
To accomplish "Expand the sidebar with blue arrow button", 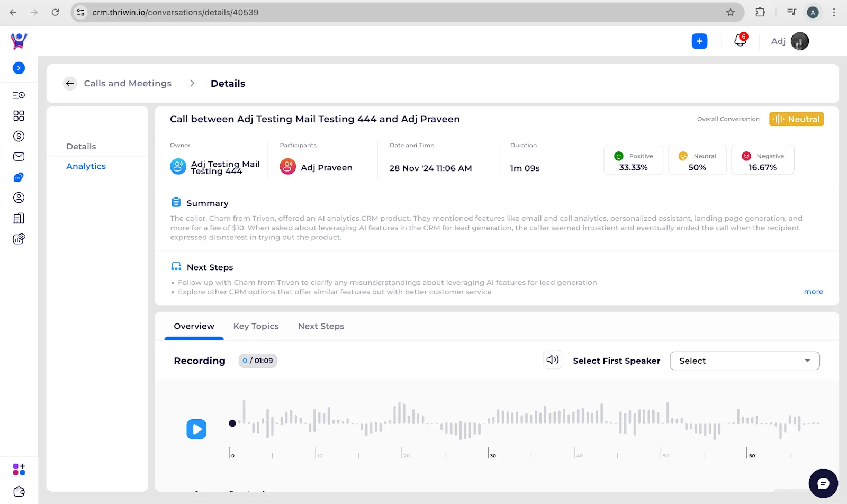I will (x=19, y=68).
